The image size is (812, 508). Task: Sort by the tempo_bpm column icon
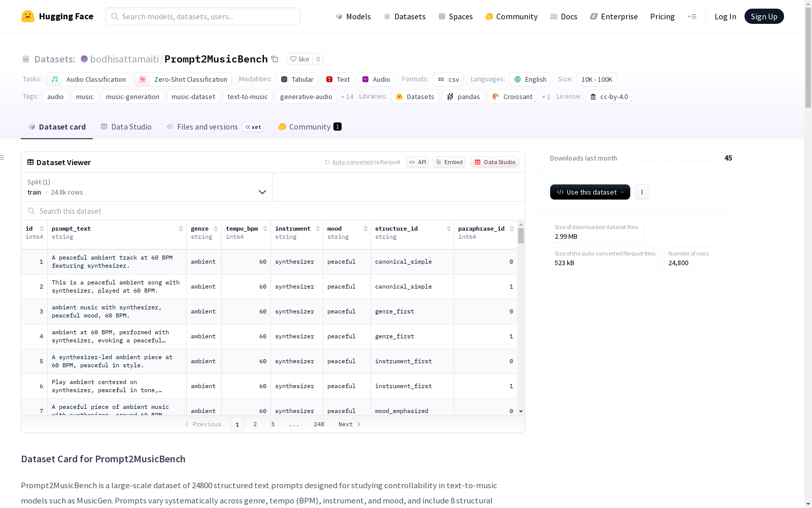click(265, 229)
